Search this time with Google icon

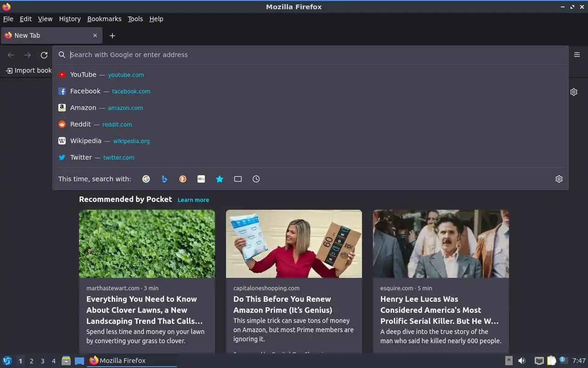tap(146, 179)
